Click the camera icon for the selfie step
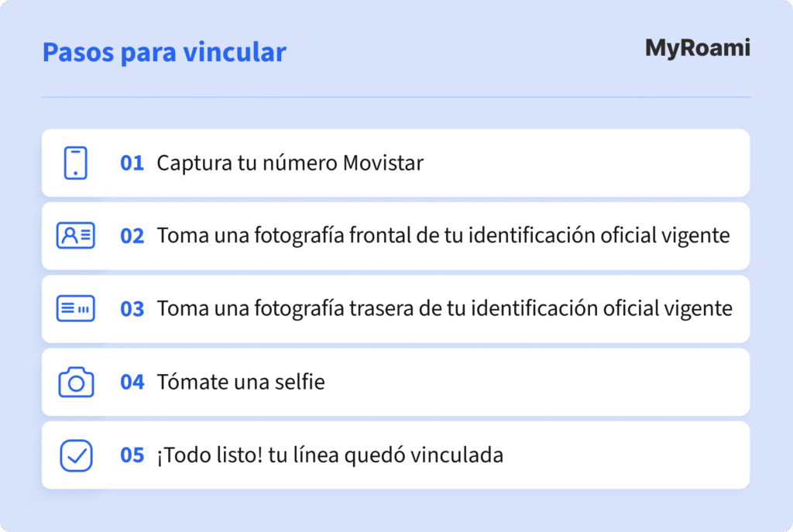793x532 pixels. pyautogui.click(x=75, y=383)
